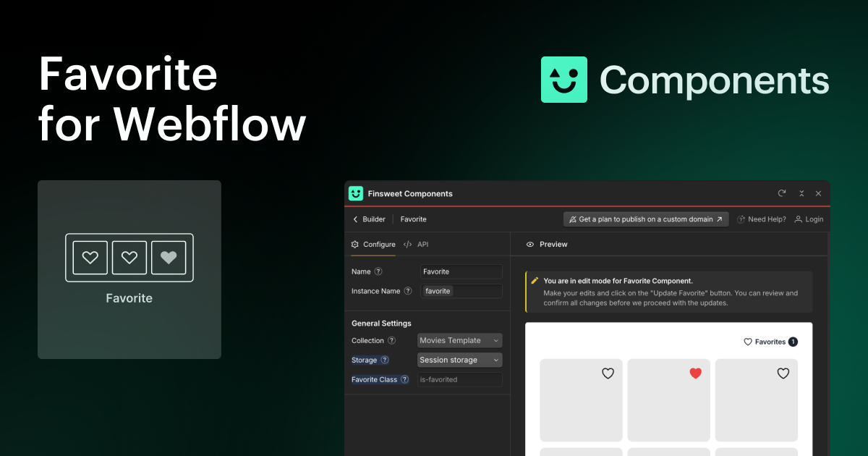Click the Collection label

click(367, 340)
